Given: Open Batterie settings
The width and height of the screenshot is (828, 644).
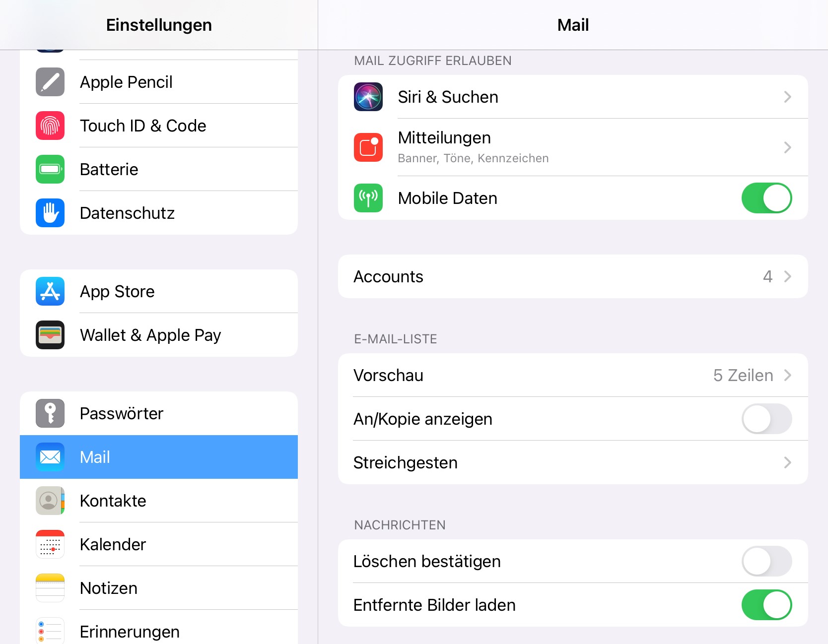Looking at the screenshot, I should [159, 169].
